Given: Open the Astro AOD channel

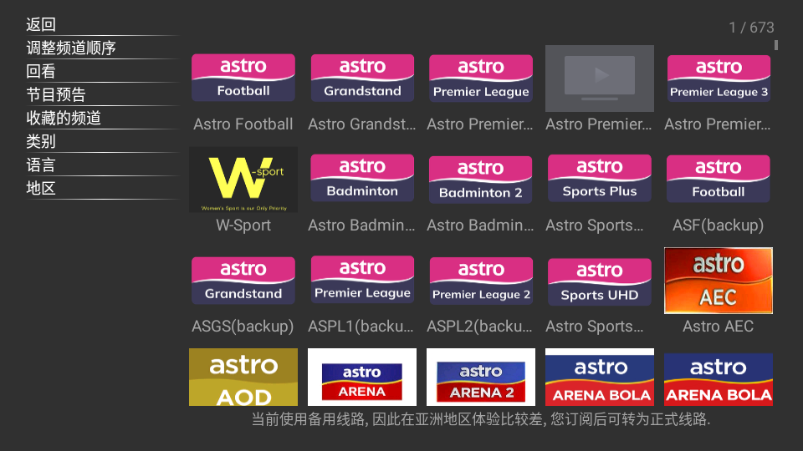Looking at the screenshot, I should [x=243, y=377].
